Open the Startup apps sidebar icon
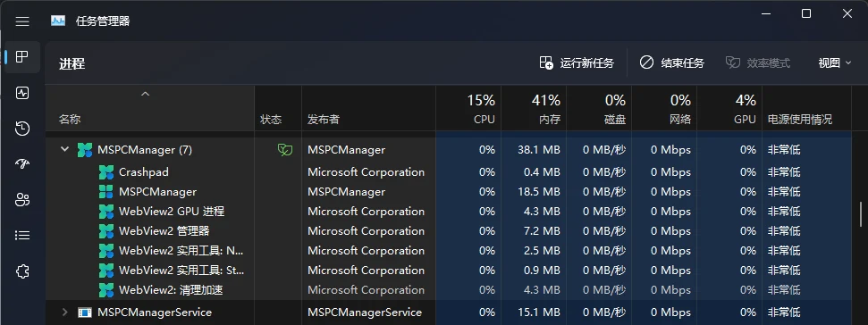 (22, 164)
